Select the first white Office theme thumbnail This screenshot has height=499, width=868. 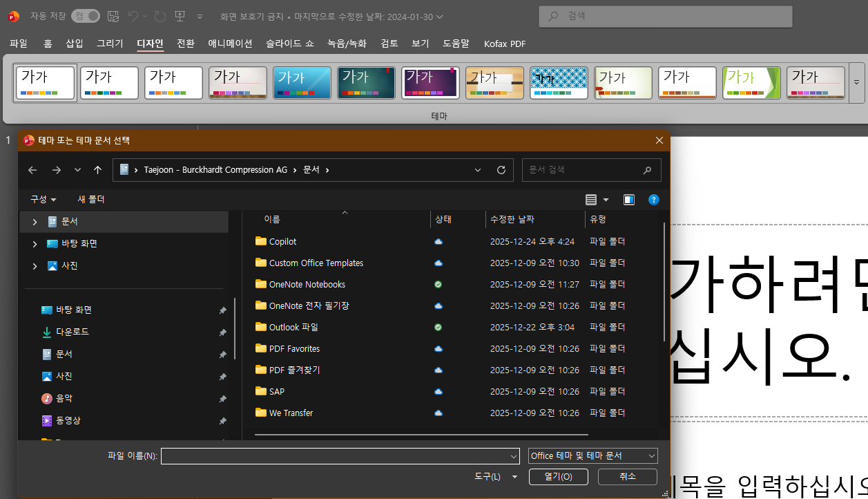(x=45, y=83)
